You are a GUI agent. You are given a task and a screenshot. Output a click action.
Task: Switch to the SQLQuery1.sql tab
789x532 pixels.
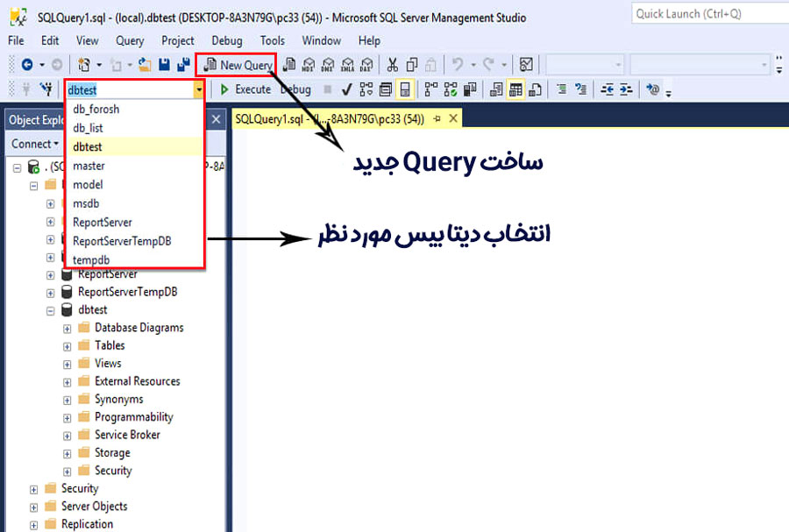(330, 118)
